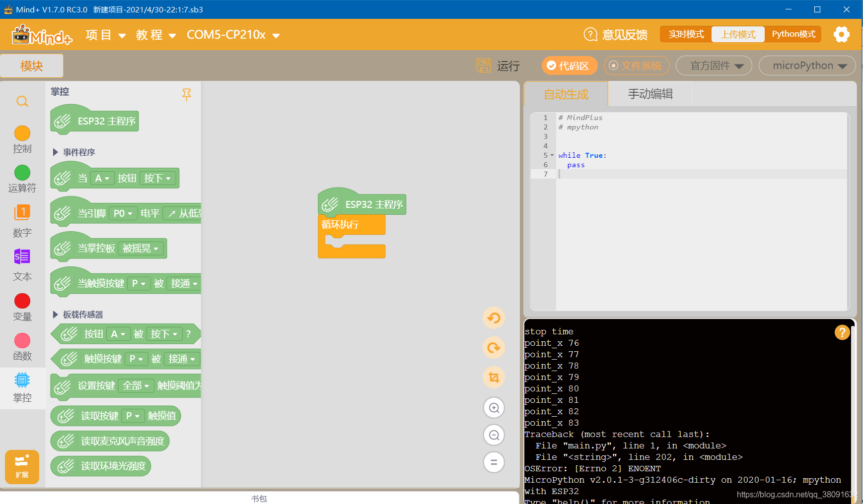Open the A dropdown in 当按钮按下 block
Viewport: 863px width, 504px height.
click(102, 178)
